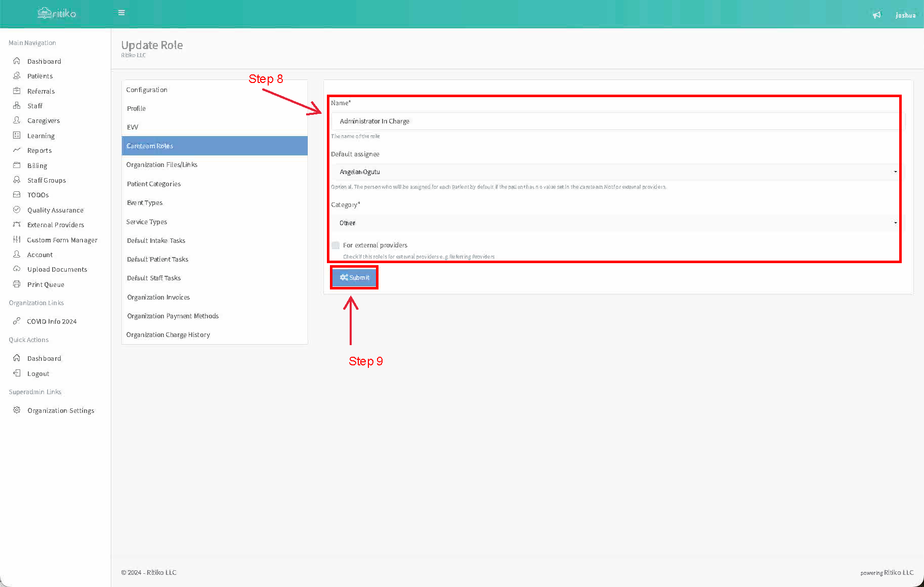Image resolution: width=924 pixels, height=587 pixels.
Task: Open Patient Categories in settings menu
Action: 154,184
